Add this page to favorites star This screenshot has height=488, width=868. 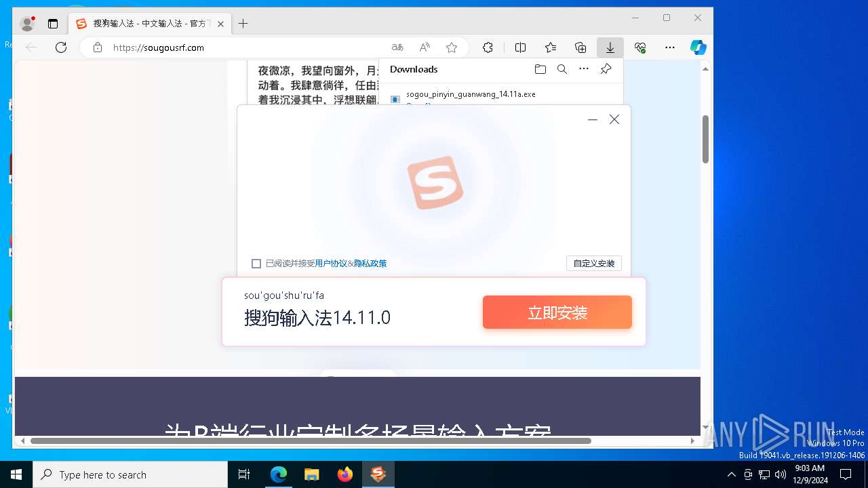(x=452, y=47)
